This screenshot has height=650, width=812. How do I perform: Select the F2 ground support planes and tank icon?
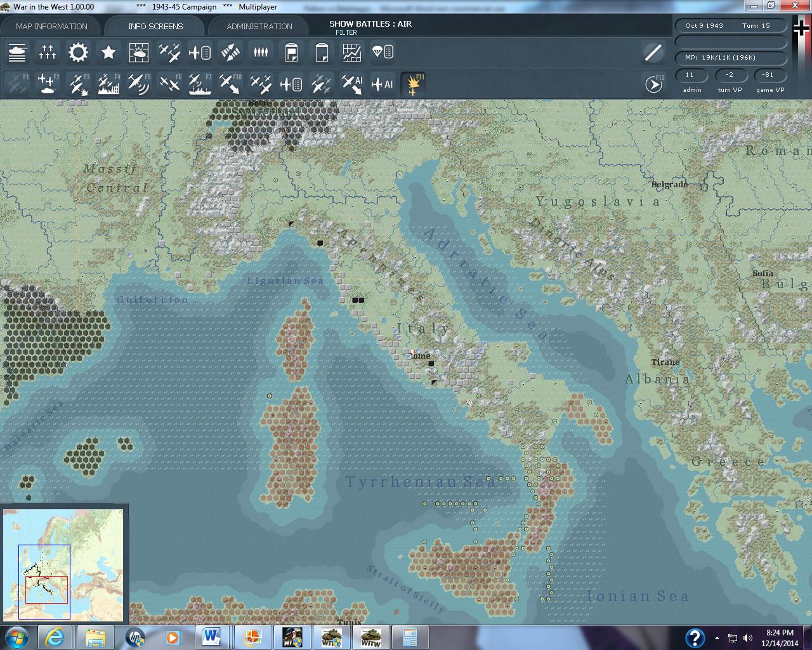(48, 84)
